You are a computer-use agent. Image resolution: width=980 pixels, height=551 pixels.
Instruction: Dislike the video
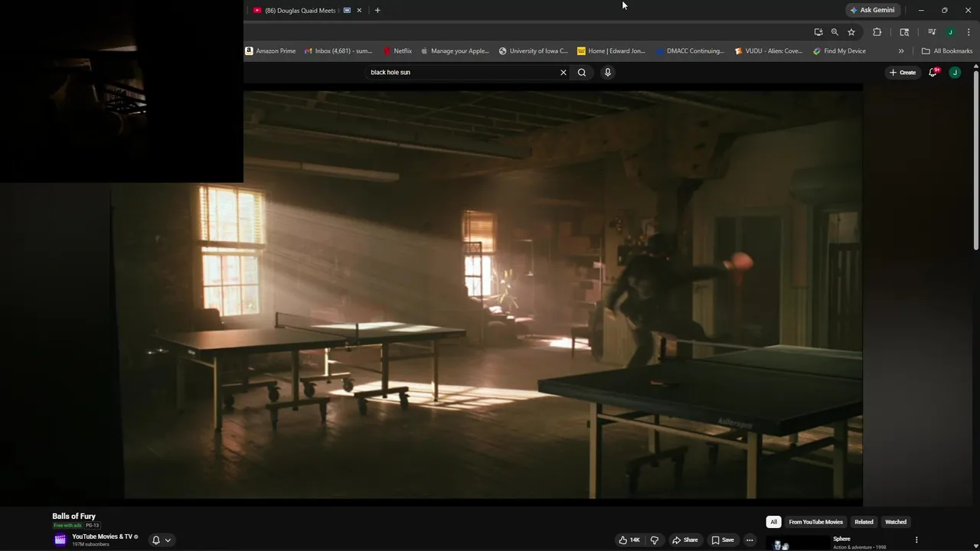[x=655, y=540]
